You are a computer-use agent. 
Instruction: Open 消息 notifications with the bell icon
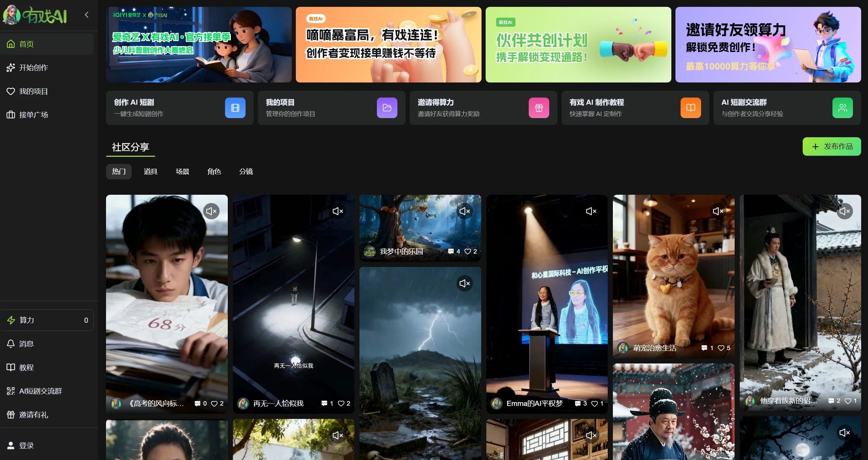click(11, 344)
